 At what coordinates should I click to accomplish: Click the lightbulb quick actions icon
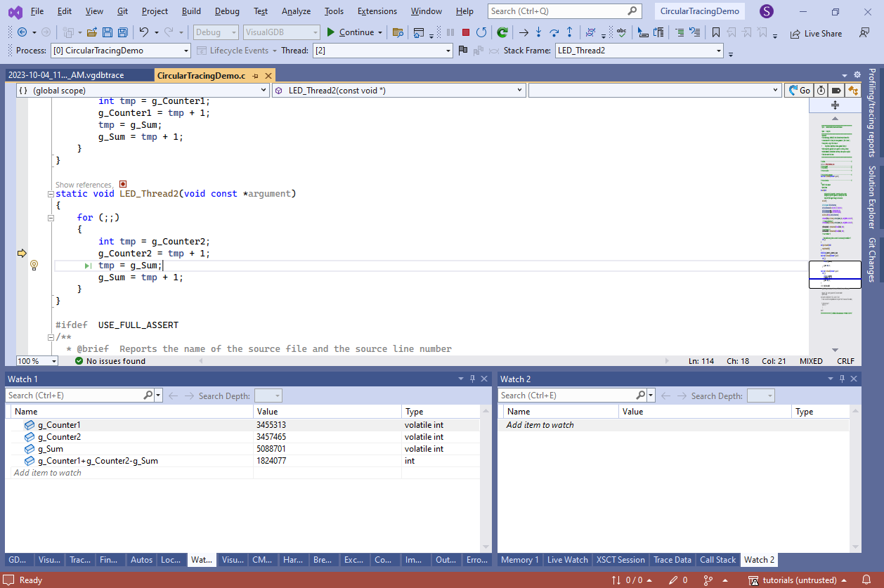tap(34, 266)
